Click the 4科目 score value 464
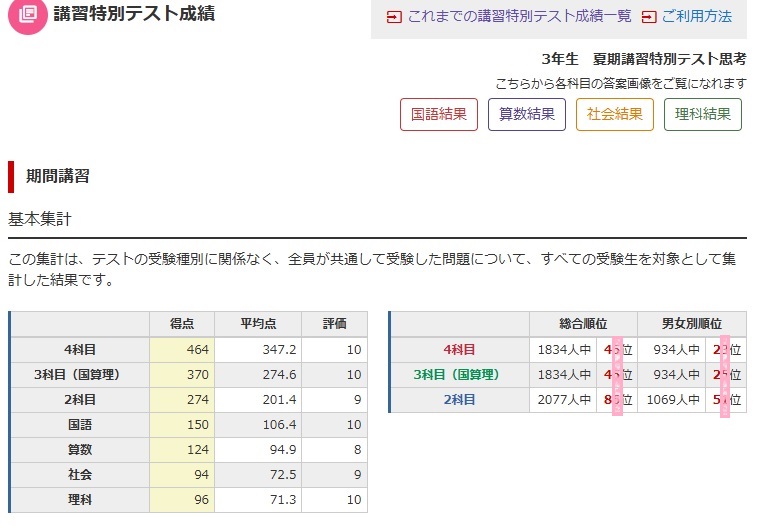The height and width of the screenshot is (528, 760). tap(198, 350)
